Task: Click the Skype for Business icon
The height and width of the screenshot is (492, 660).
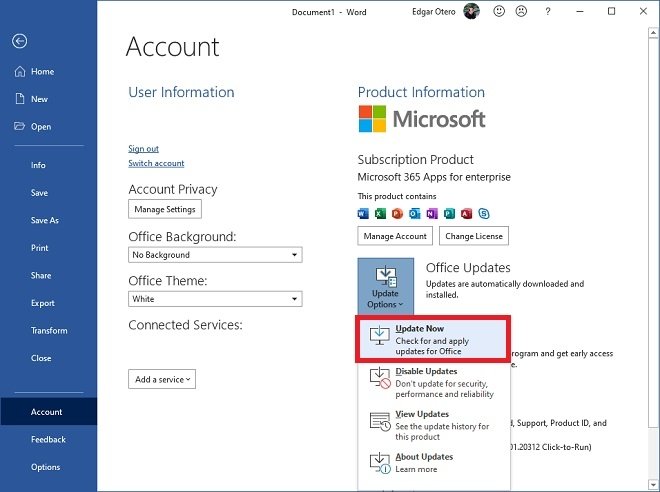Action: coord(484,214)
